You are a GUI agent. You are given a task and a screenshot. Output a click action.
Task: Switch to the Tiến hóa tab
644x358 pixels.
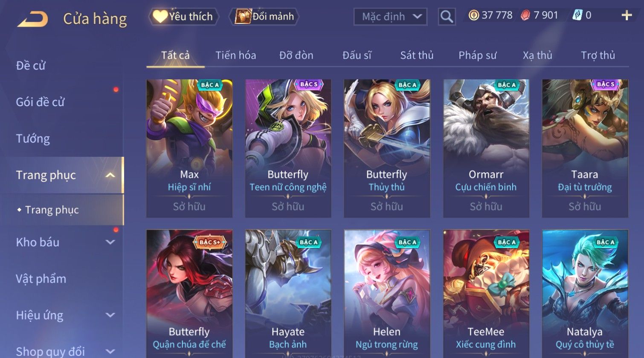point(235,55)
